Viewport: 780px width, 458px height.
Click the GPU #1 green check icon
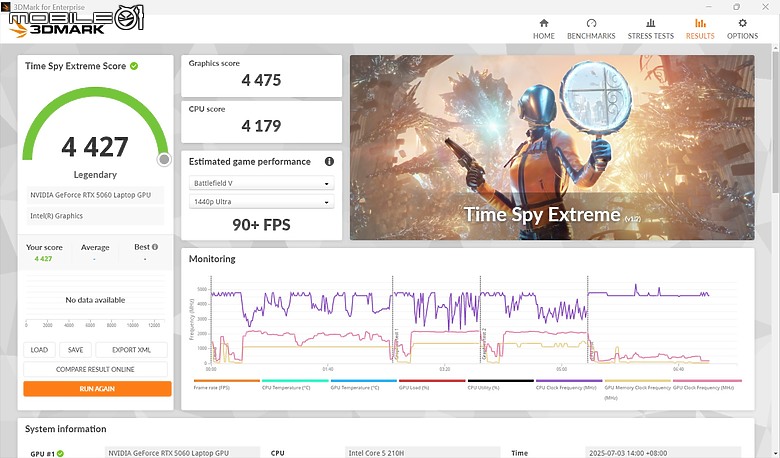point(60,453)
